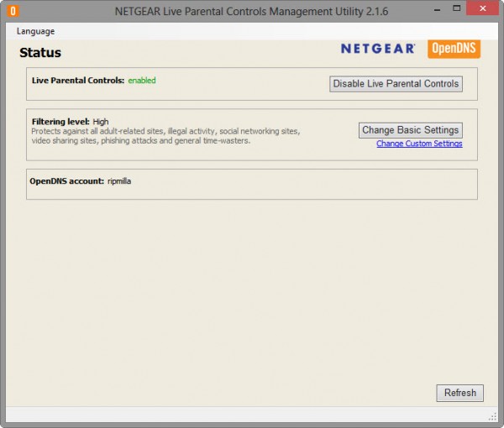Click the green 'enabled' status text
Image resolution: width=504 pixels, height=428 pixels.
click(142, 81)
